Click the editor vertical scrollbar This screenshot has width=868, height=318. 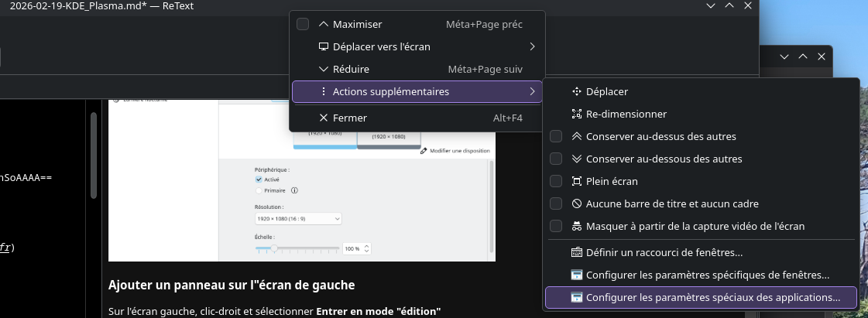coord(93,155)
